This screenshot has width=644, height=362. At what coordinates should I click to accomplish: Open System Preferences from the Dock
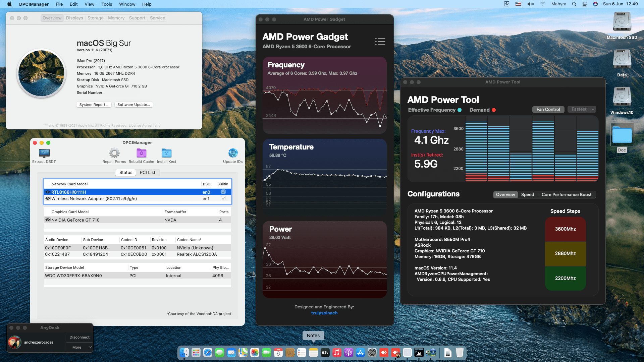[372, 352]
